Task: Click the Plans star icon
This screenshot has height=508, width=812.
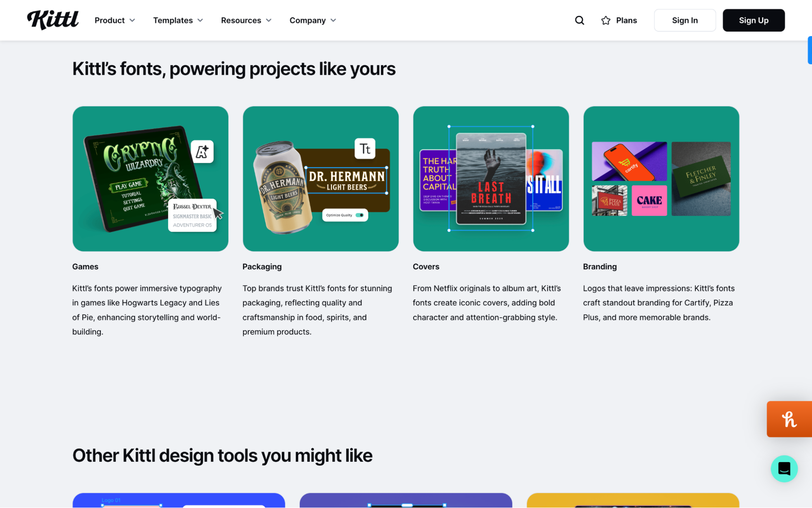Action: tap(606, 20)
